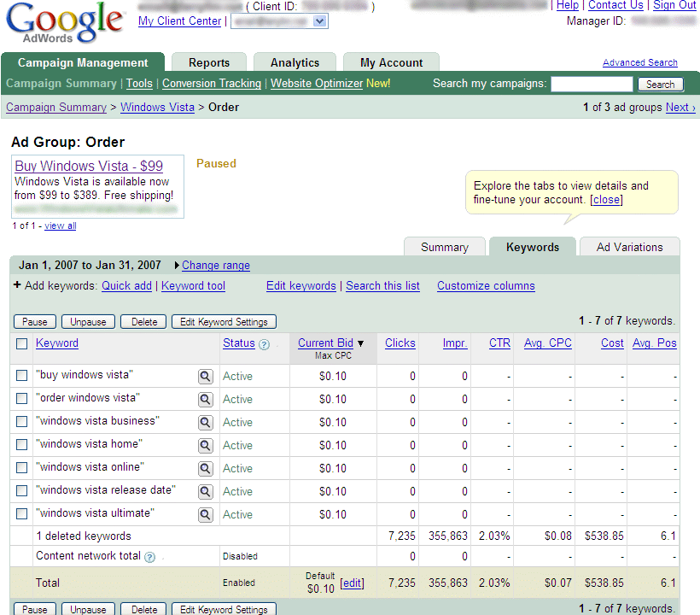
Task: Switch to the Reports tab
Action: pos(209,62)
